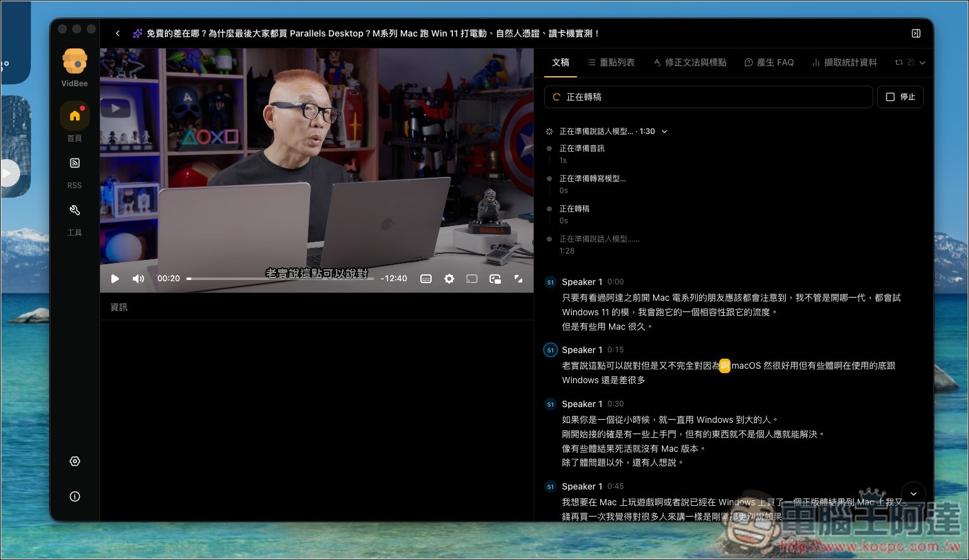Screen dimensions: 969x560
Task: Select the 正在準備音訊 step
Action: 582,148
